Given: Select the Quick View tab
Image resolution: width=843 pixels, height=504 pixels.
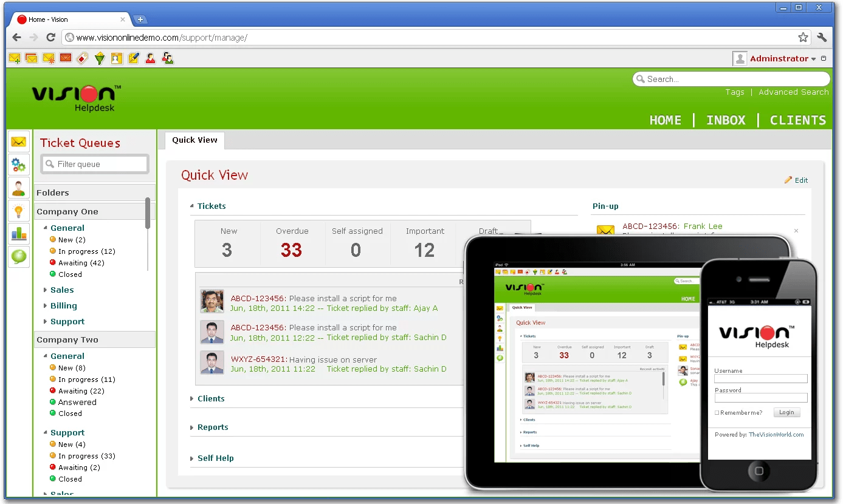Looking at the screenshot, I should coord(193,140).
